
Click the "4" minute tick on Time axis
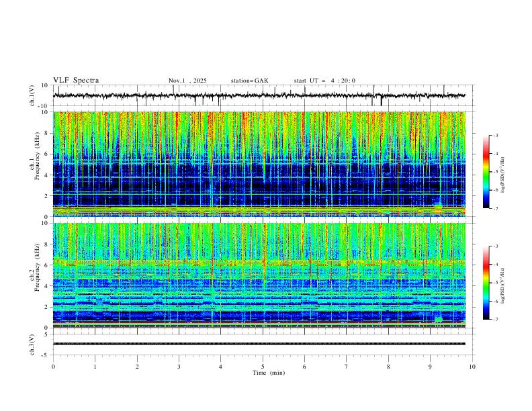pyautogui.click(x=220, y=367)
